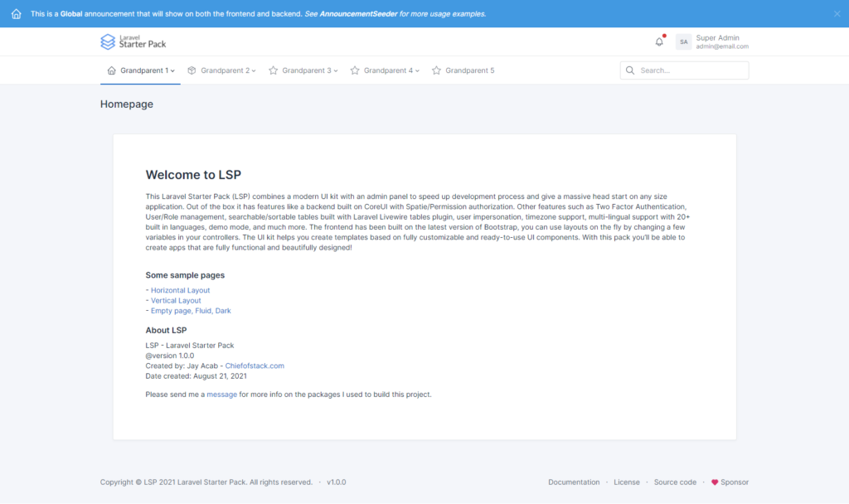Open the Empty page, Fluid, Dark link

coord(191,311)
